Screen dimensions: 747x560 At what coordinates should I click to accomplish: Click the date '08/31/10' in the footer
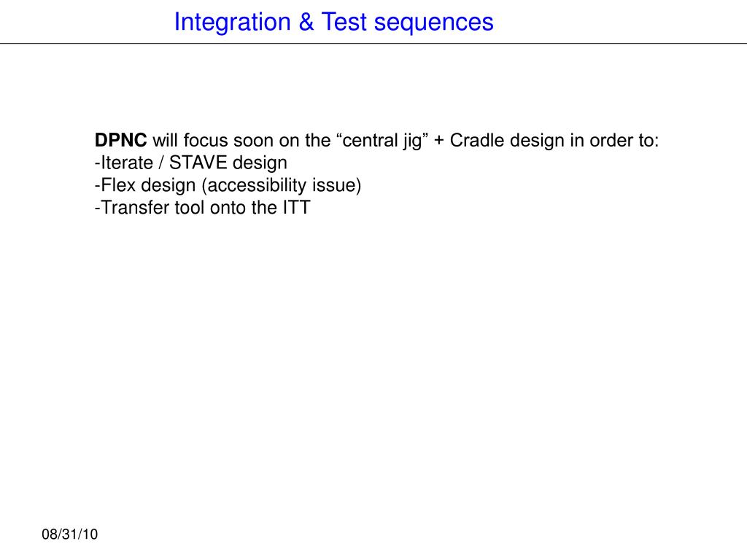click(69, 534)
